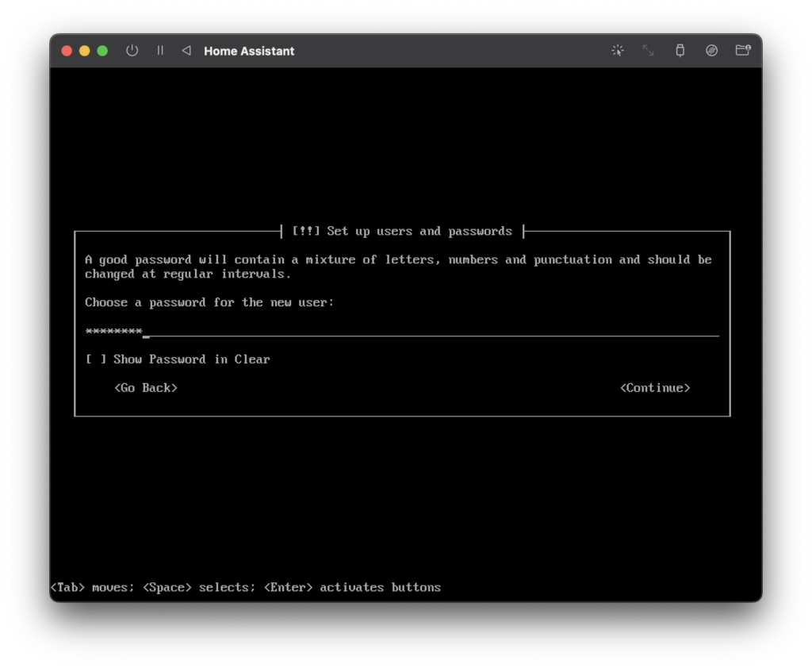Image resolution: width=812 pixels, height=668 pixels.
Task: Activate the Go Back button
Action: coord(146,388)
